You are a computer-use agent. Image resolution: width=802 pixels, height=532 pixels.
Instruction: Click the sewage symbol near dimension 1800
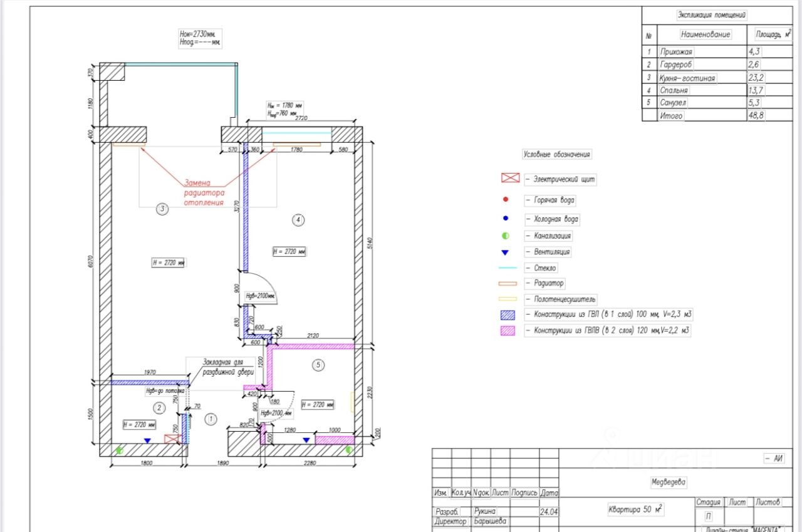[x=120, y=449]
